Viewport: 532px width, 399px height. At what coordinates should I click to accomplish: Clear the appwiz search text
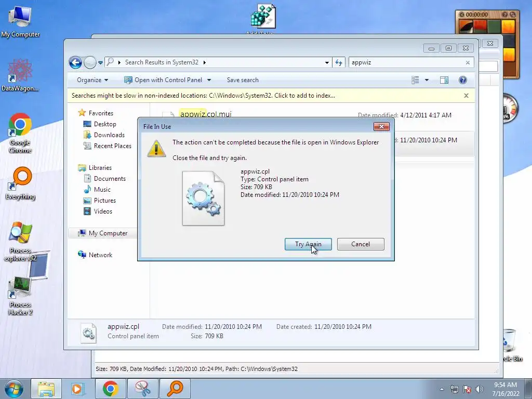468,62
